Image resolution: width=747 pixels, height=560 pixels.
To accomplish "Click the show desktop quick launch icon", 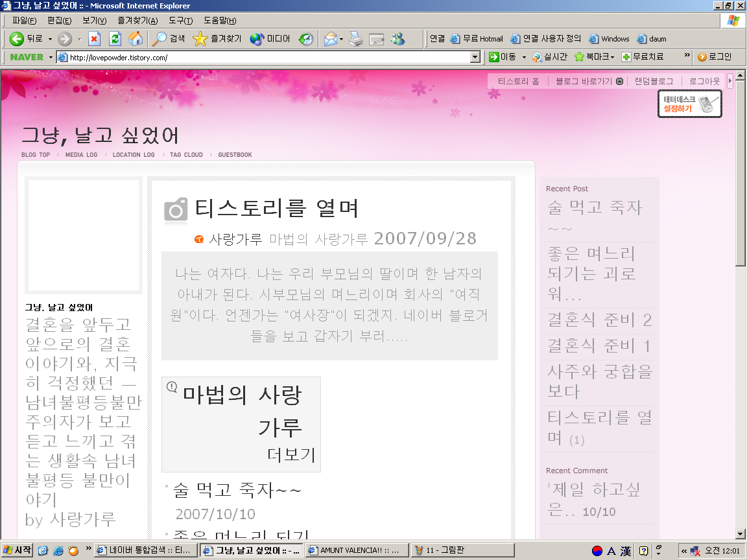I will 43,551.
